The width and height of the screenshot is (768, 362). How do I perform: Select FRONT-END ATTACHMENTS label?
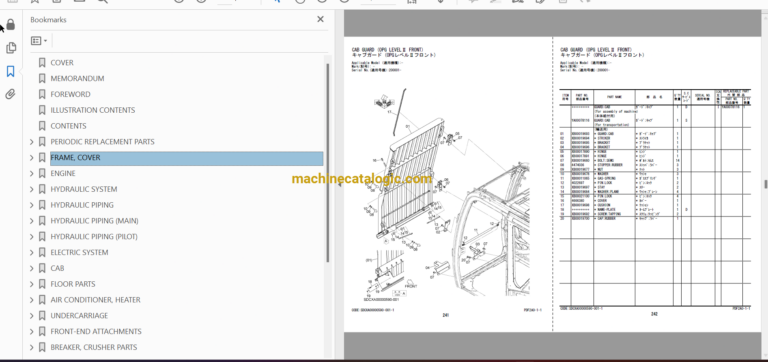(x=96, y=331)
